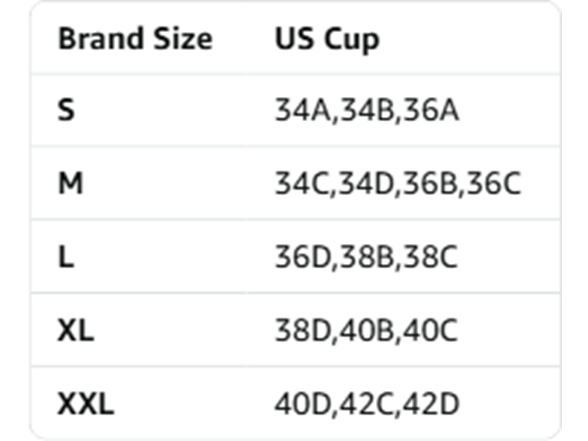Select the XXL brand size cell
The image size is (588, 441).
(86, 403)
